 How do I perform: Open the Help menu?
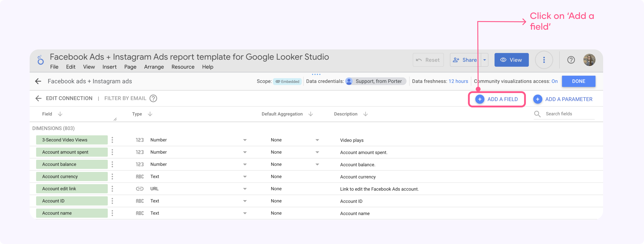point(208,67)
